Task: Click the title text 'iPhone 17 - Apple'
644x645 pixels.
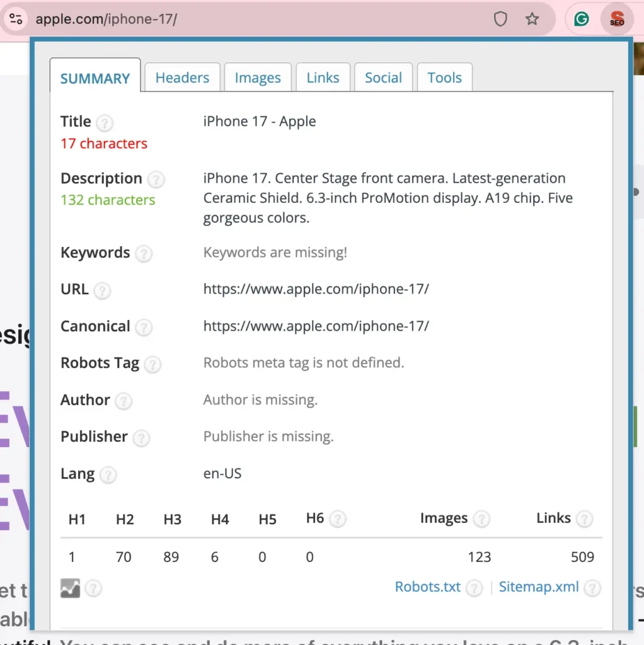Action: coord(260,122)
